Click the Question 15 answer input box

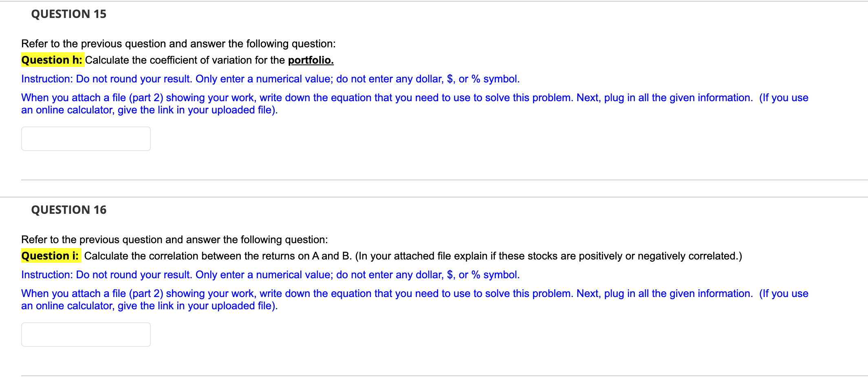point(86,139)
